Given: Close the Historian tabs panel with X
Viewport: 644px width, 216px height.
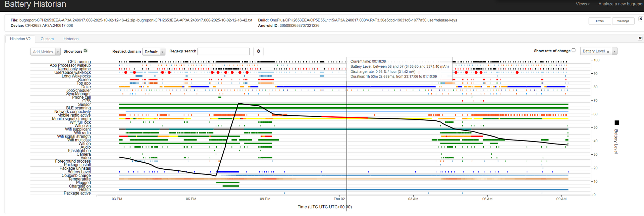Looking at the screenshot, I should pos(640,38).
